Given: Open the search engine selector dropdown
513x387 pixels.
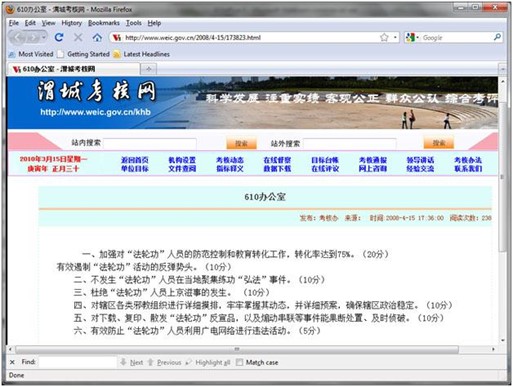Looking at the screenshot, I should point(412,37).
